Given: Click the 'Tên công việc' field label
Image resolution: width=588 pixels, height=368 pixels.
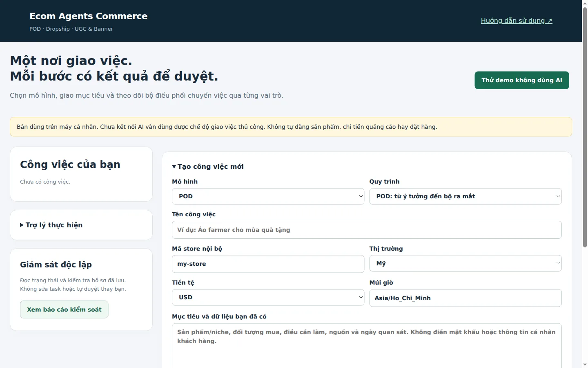Looking at the screenshot, I should (x=194, y=214).
